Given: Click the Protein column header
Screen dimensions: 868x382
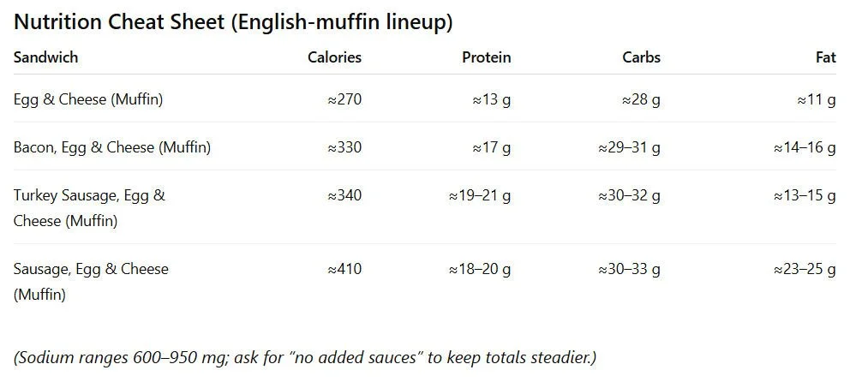Looking at the screenshot, I should click(x=487, y=57).
